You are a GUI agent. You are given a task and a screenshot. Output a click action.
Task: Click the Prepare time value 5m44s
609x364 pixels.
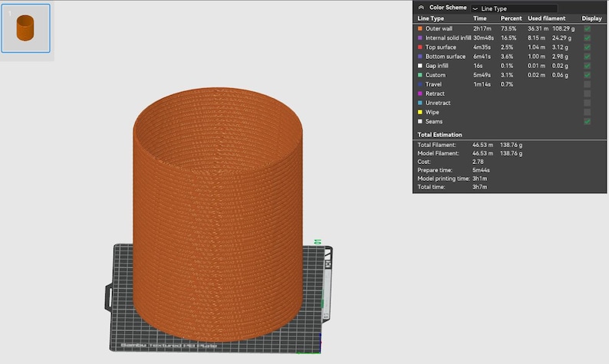tap(481, 170)
